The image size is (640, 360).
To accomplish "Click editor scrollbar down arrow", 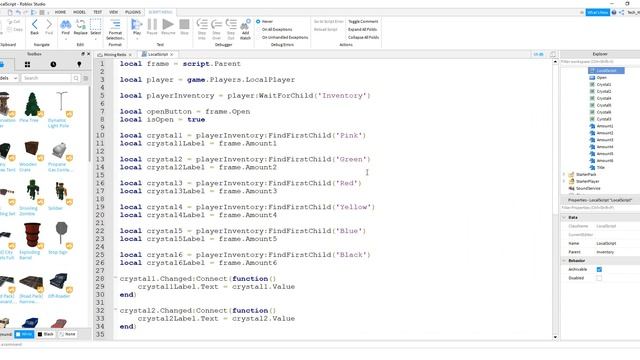I will 555,337.
